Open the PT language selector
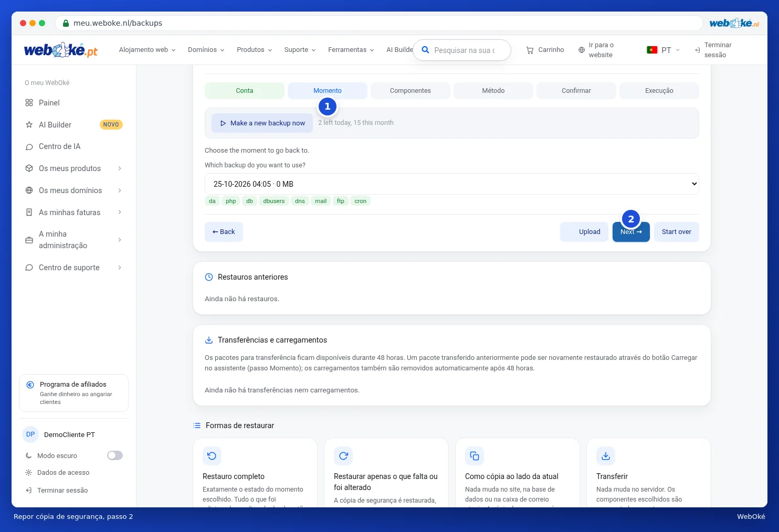The image size is (779, 532). (x=664, y=50)
